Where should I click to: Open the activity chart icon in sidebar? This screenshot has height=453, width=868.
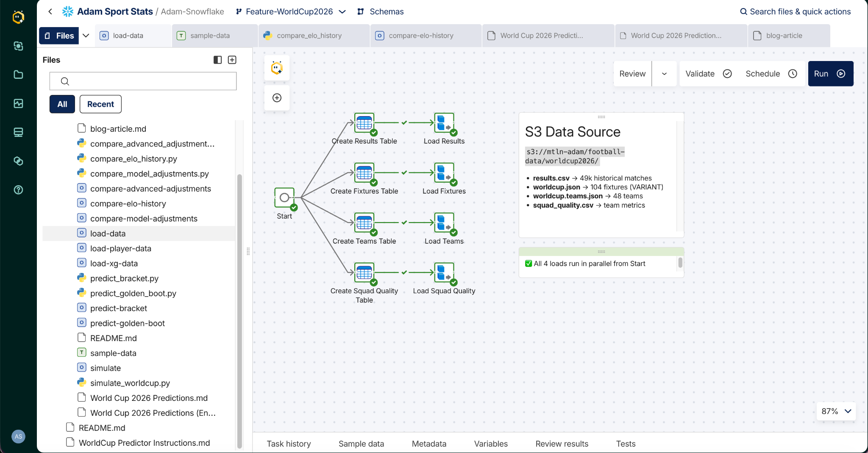(18, 103)
